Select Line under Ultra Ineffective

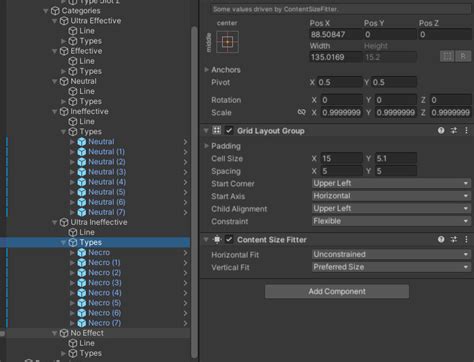[87, 232]
